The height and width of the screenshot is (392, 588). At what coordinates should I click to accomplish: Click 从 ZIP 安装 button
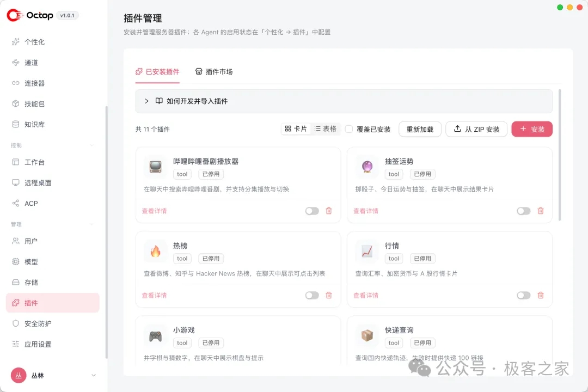pyautogui.click(x=476, y=129)
